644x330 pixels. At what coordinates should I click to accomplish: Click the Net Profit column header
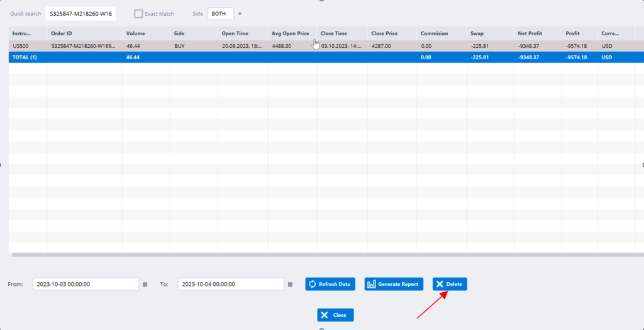[x=538, y=33]
